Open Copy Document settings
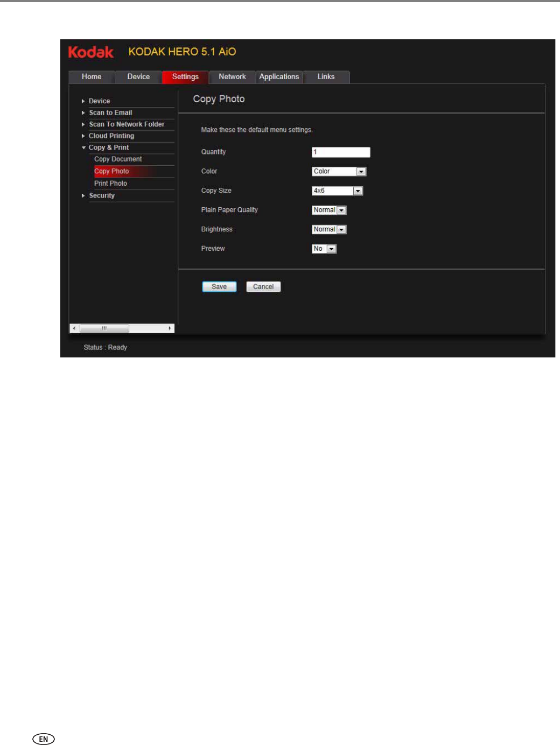The image size is (560, 745). [118, 159]
